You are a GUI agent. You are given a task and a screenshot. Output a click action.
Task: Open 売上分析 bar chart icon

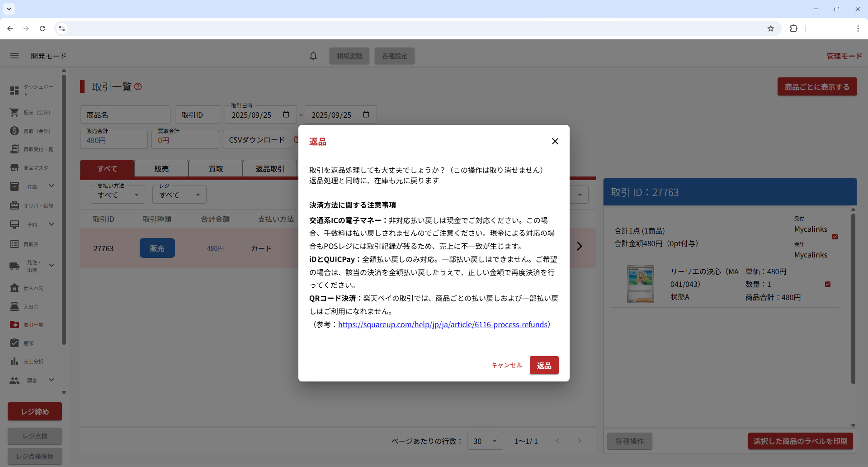pos(14,361)
